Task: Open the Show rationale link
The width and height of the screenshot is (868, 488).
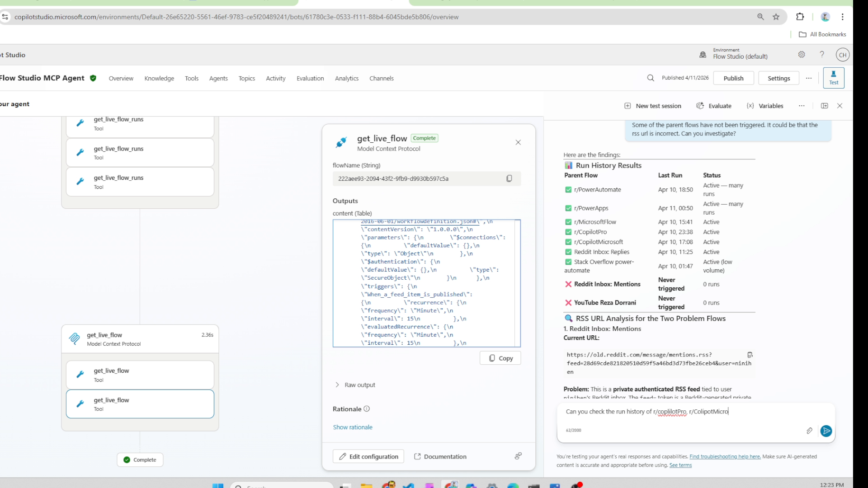Action: click(353, 427)
